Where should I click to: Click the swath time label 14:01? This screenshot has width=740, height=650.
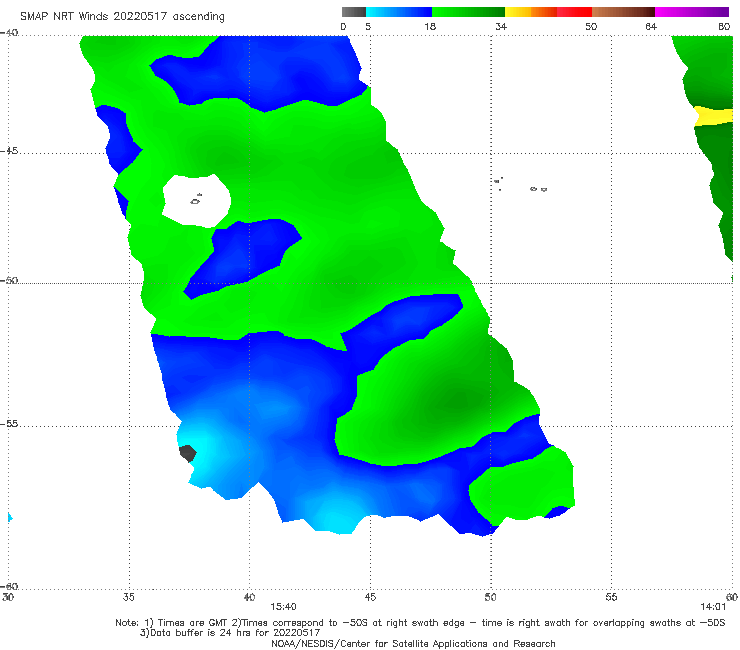[x=713, y=607]
